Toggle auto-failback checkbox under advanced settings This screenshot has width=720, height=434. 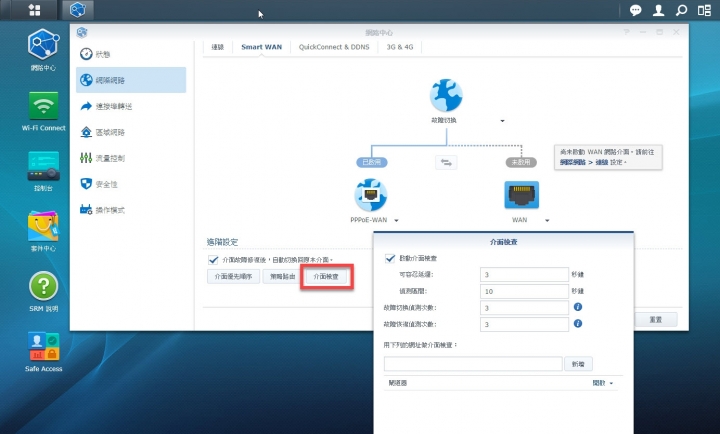coord(213,260)
